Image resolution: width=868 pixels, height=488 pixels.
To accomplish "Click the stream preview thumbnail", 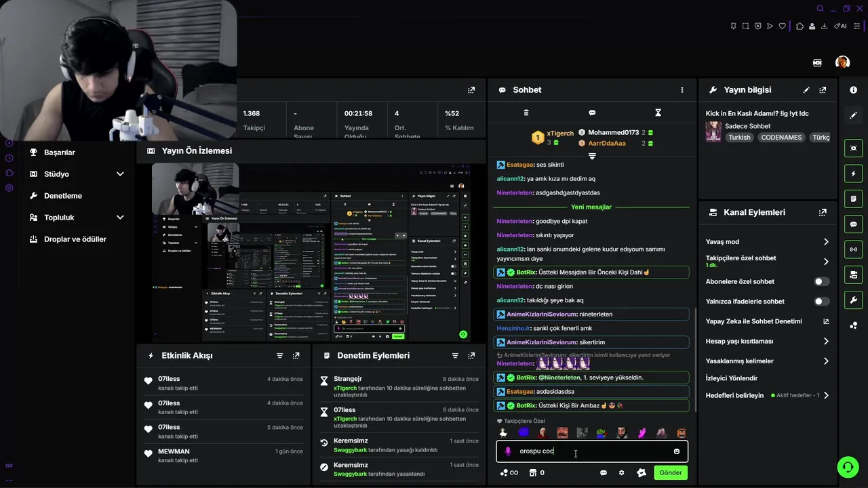I will [310, 252].
